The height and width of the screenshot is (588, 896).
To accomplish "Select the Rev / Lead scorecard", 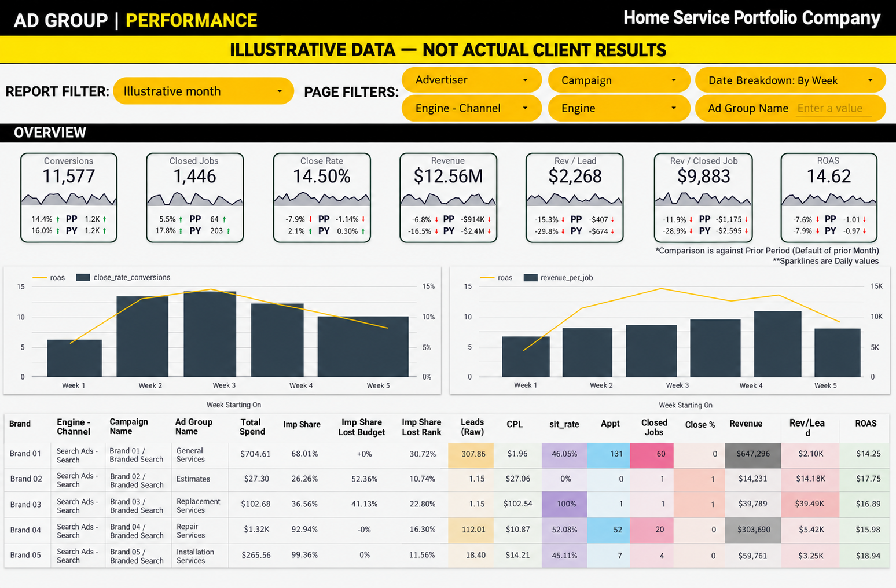I will pyautogui.click(x=575, y=197).
